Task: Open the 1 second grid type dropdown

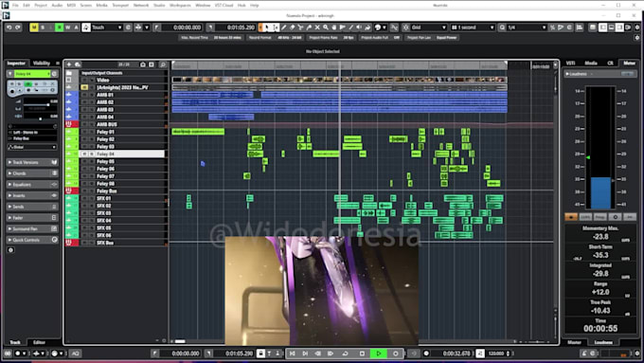Action: pos(473,27)
